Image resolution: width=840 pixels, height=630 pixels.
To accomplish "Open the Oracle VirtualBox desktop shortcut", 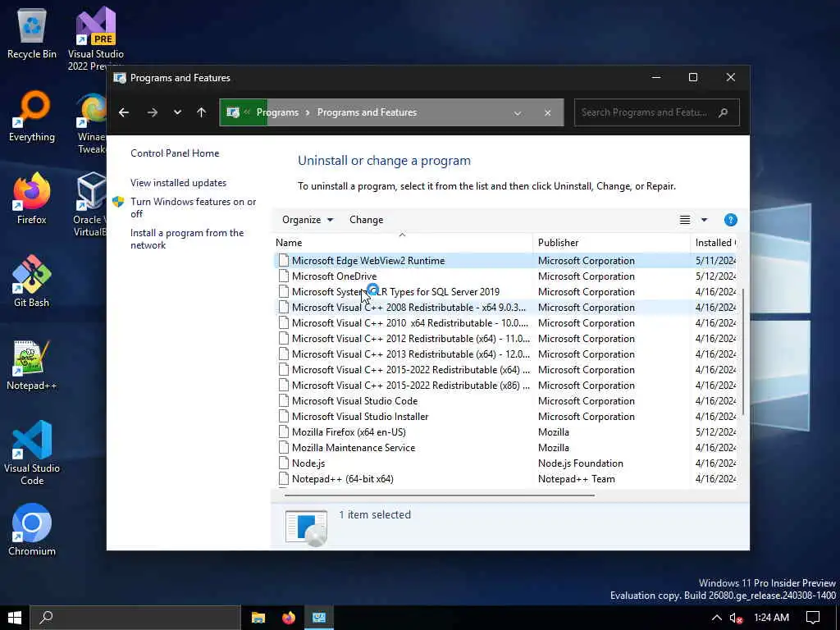I will 90,204.
